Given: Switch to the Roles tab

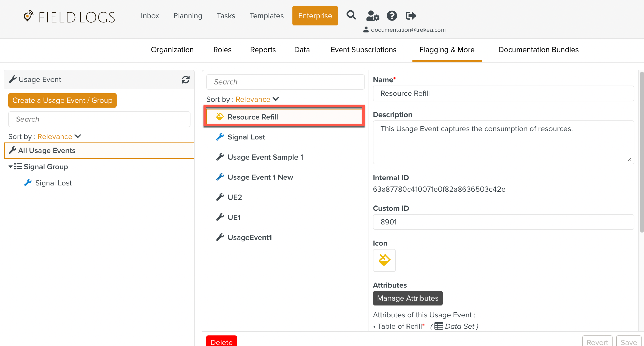Looking at the screenshot, I should click(x=222, y=50).
